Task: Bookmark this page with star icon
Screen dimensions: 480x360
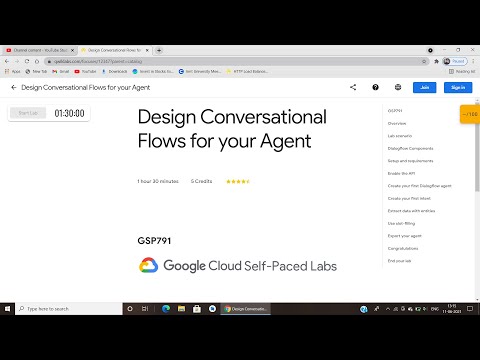Action: click(x=424, y=61)
